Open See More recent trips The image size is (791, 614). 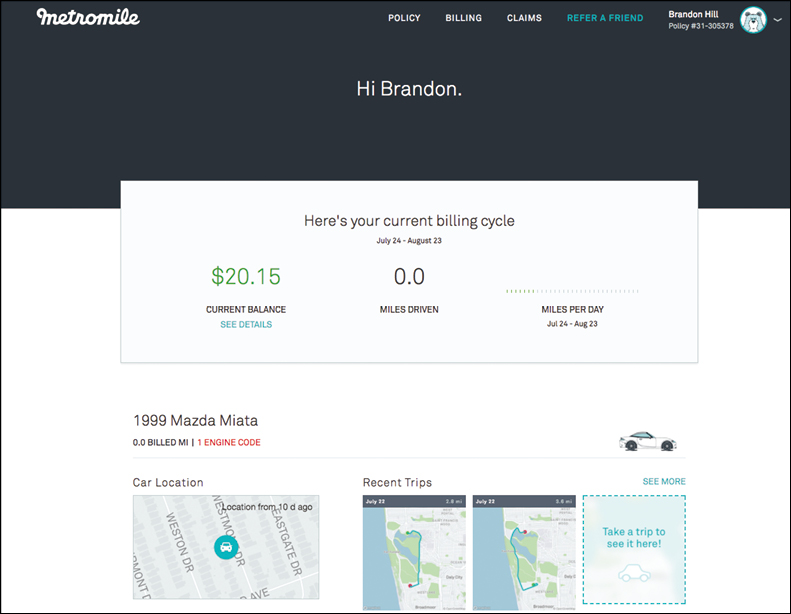click(x=664, y=481)
